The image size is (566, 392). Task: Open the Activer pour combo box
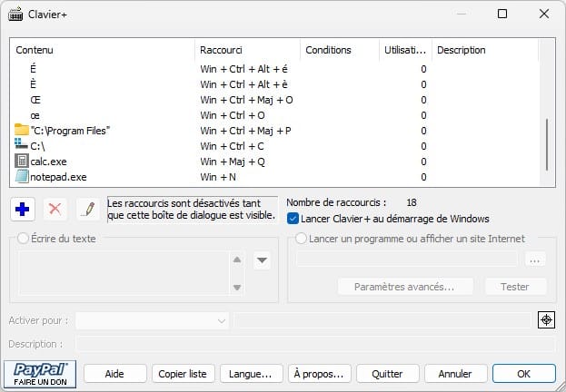[152, 320]
